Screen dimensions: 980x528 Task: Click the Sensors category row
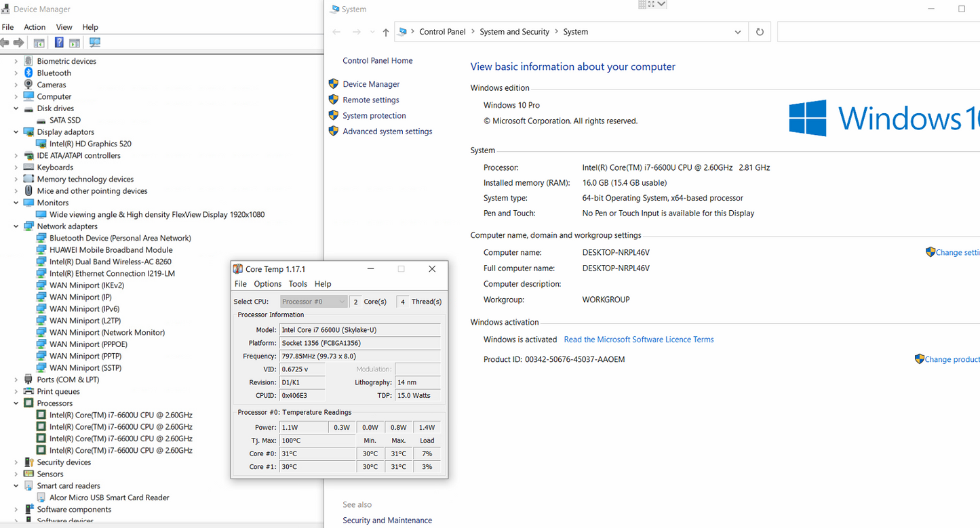pyautogui.click(x=50, y=474)
